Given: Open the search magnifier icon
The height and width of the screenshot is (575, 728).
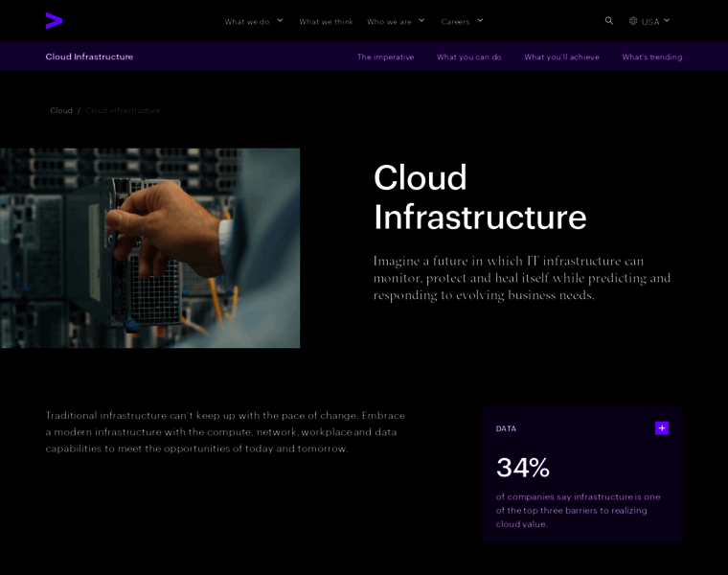Looking at the screenshot, I should pos(609,20).
